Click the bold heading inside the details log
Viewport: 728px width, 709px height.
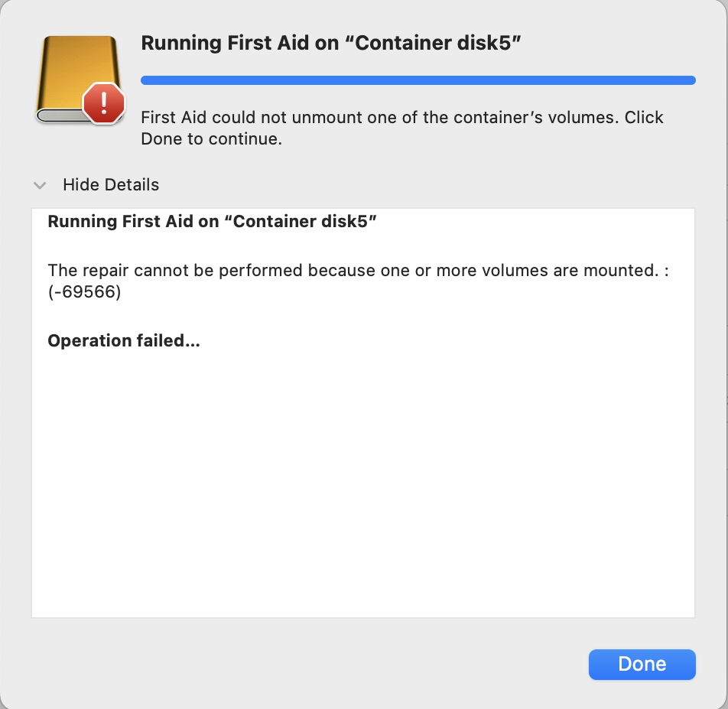point(213,222)
